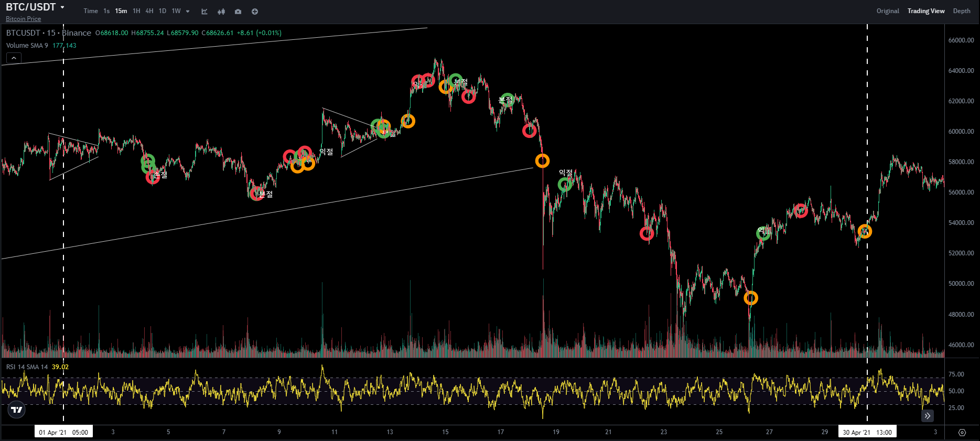
Task: Open the Bitcoin Price link
Action: coord(23,19)
